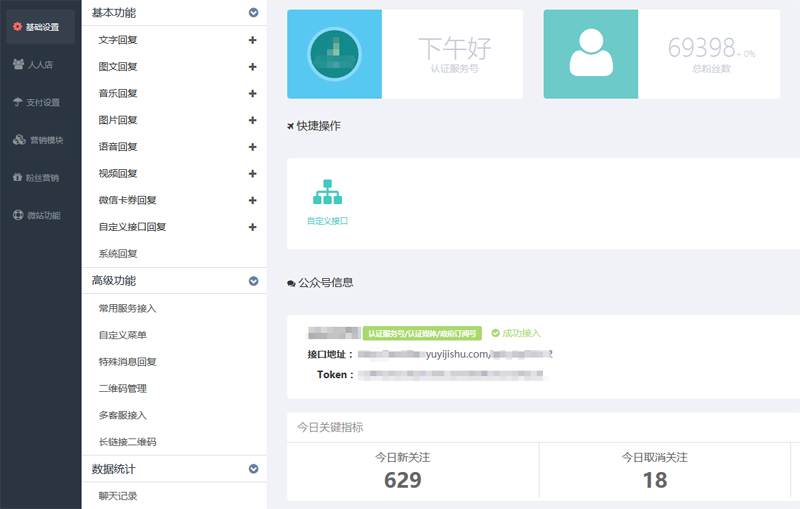The image size is (800, 509).
Task: Click the teal user avatar fans icon
Action: pyautogui.click(x=590, y=54)
